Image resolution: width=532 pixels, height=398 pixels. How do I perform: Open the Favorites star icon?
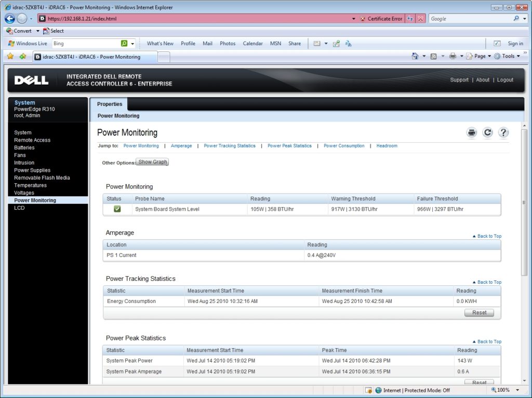click(9, 56)
